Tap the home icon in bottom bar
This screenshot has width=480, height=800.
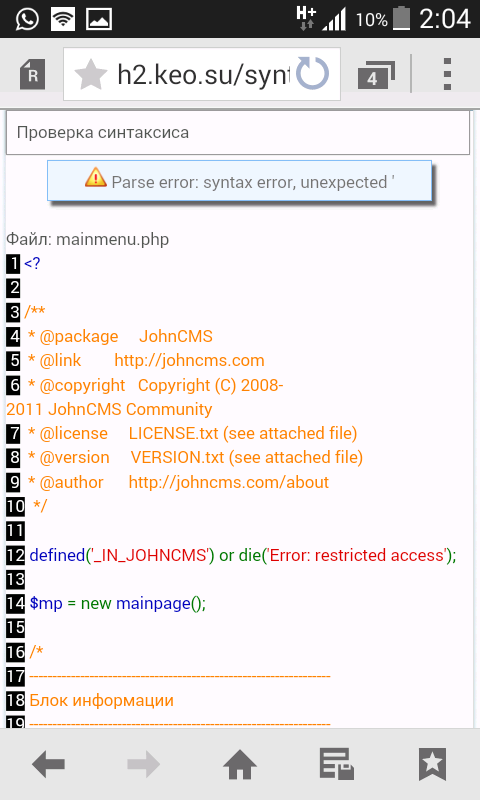[240, 764]
